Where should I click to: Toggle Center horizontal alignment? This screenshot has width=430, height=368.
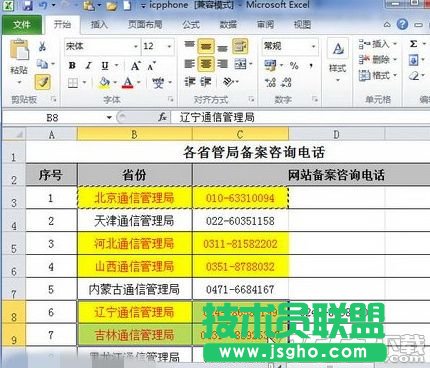tap(206, 64)
